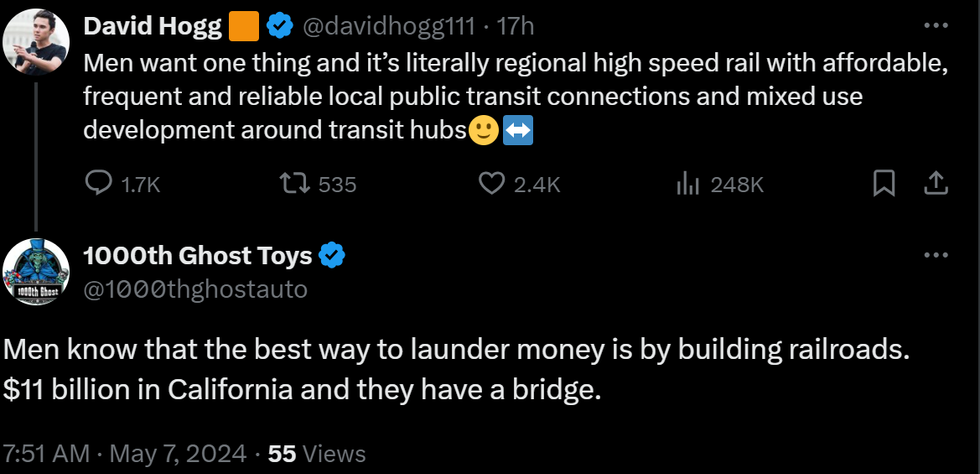The width and height of the screenshot is (980, 474).
Task: Open more options menu on David Hogg's tweet
Action: click(x=935, y=27)
